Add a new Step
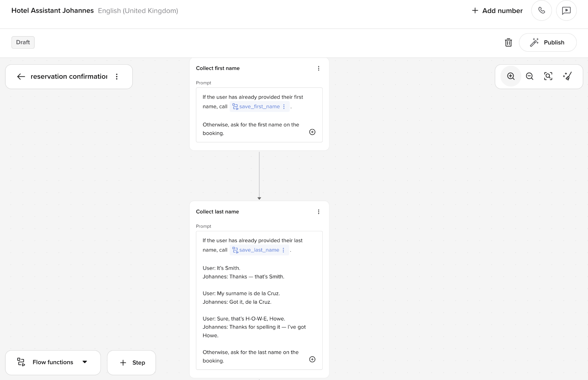This screenshot has height=380, width=588. click(x=132, y=363)
